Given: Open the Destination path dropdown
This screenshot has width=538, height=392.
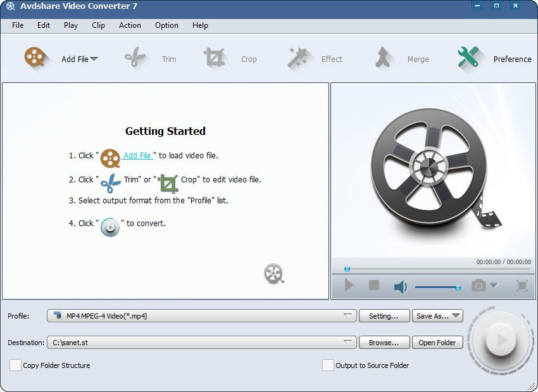Looking at the screenshot, I should (348, 342).
